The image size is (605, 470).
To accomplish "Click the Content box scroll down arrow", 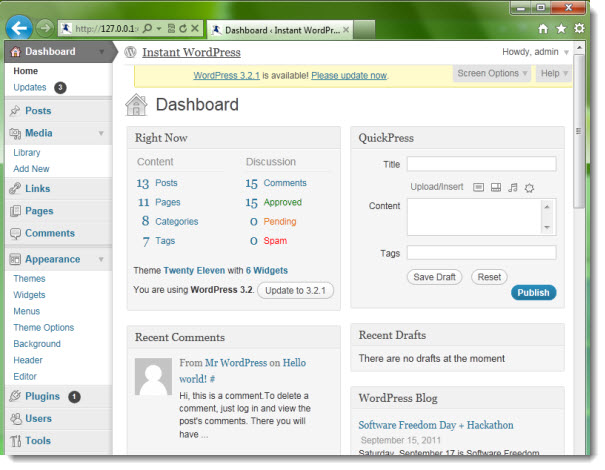I will coord(547,228).
